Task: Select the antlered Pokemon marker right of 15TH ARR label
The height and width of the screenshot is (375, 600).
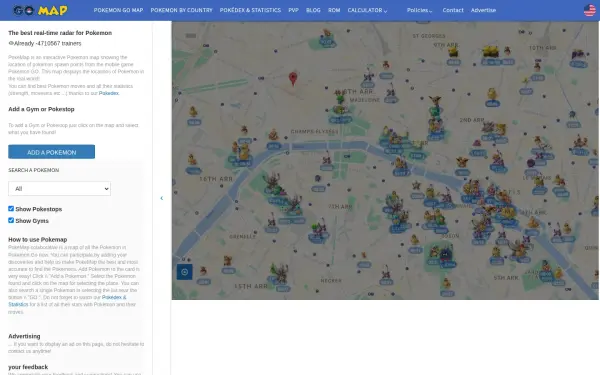Action: (x=280, y=274)
